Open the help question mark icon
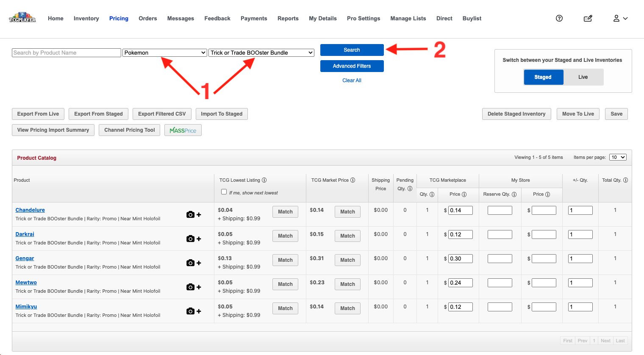Viewport: 644px width, 355px height. 559,18
